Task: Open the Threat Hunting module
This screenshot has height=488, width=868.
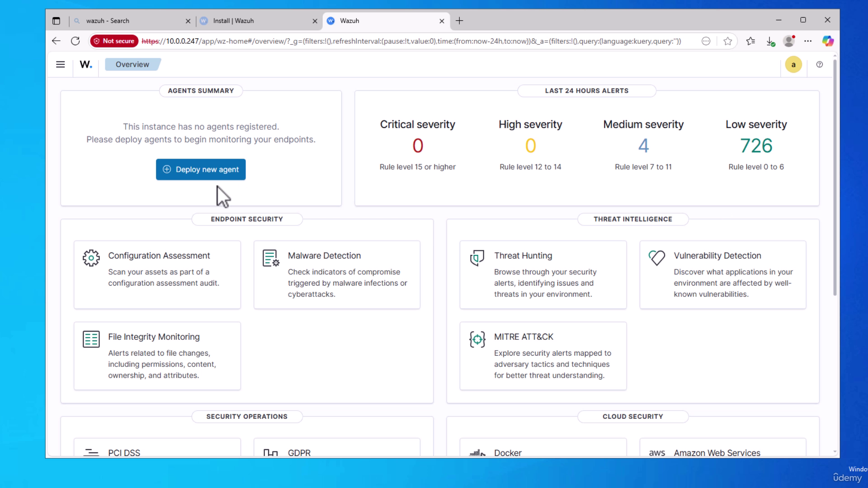Action: click(543, 275)
